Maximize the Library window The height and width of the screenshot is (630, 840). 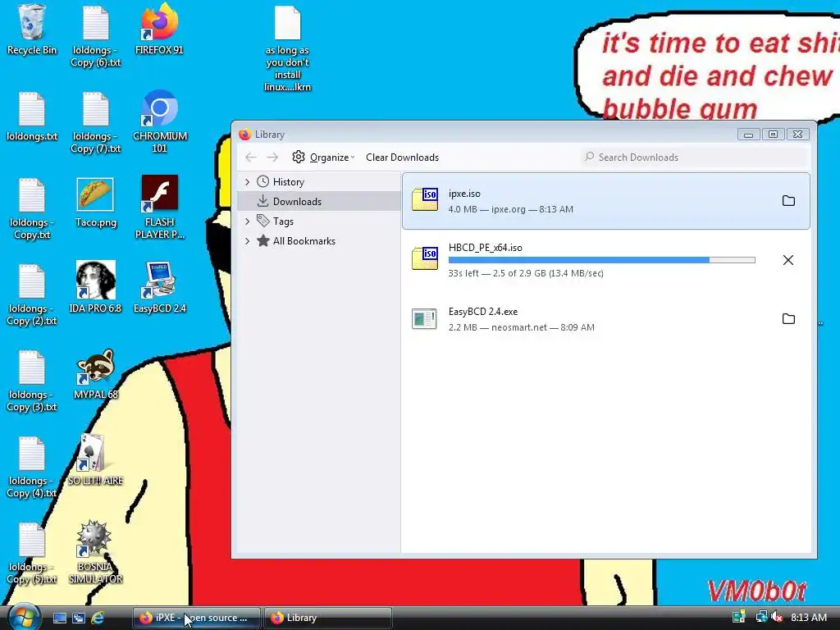point(773,135)
